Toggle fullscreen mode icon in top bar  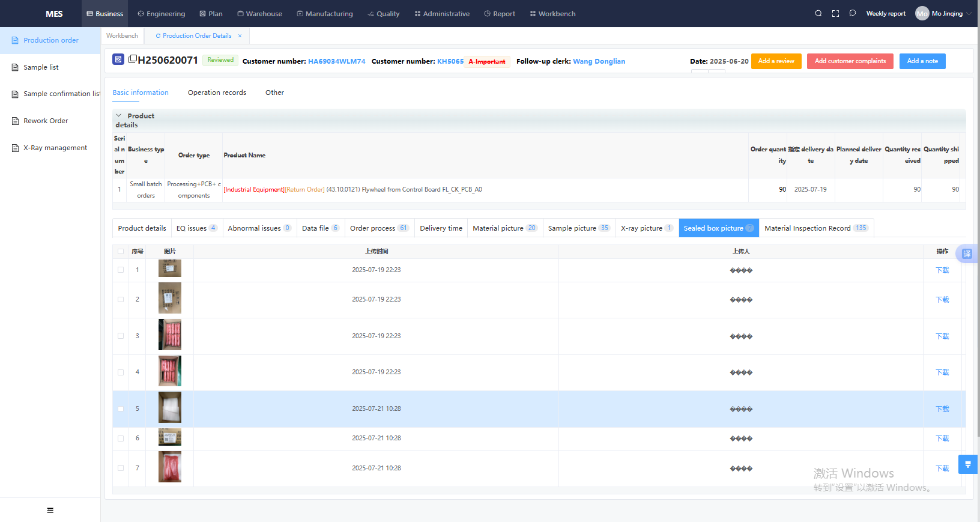[x=835, y=13]
